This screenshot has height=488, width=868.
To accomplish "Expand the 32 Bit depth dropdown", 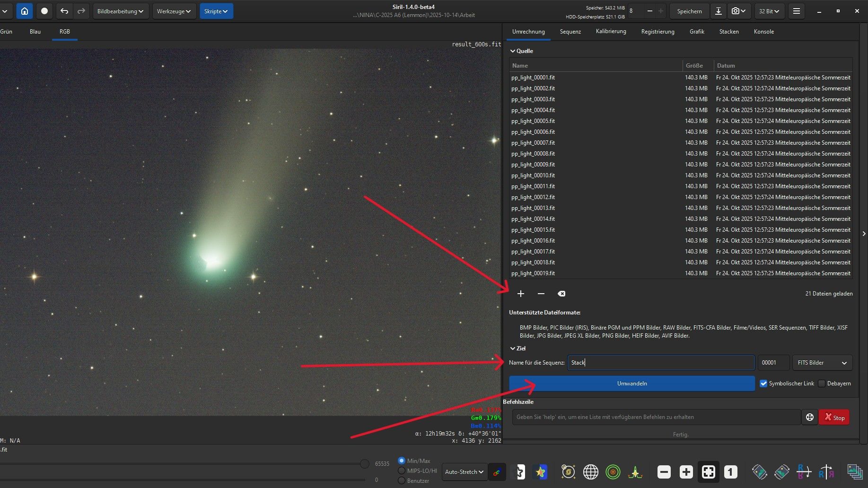I will pos(769,11).
